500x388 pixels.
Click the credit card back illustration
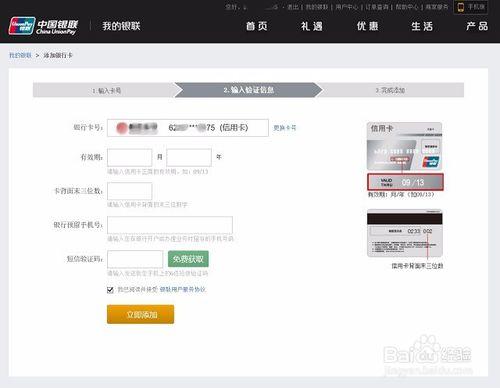click(x=405, y=233)
